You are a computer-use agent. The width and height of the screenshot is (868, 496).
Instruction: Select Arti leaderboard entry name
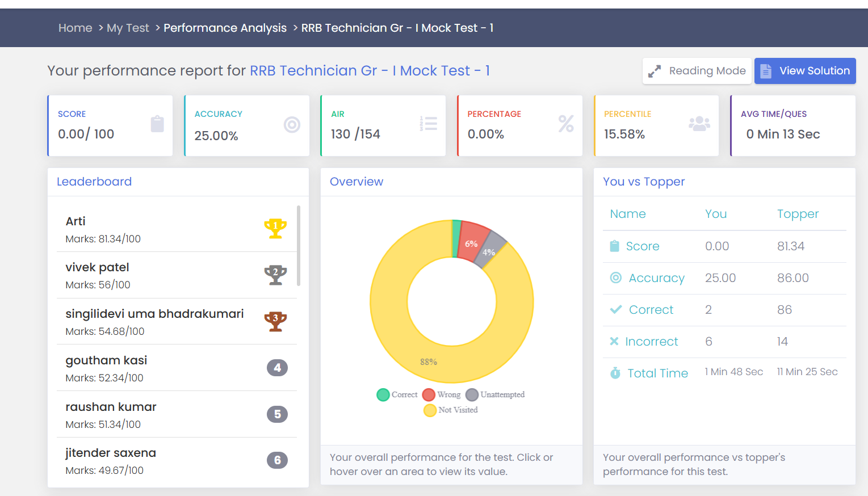coord(76,221)
